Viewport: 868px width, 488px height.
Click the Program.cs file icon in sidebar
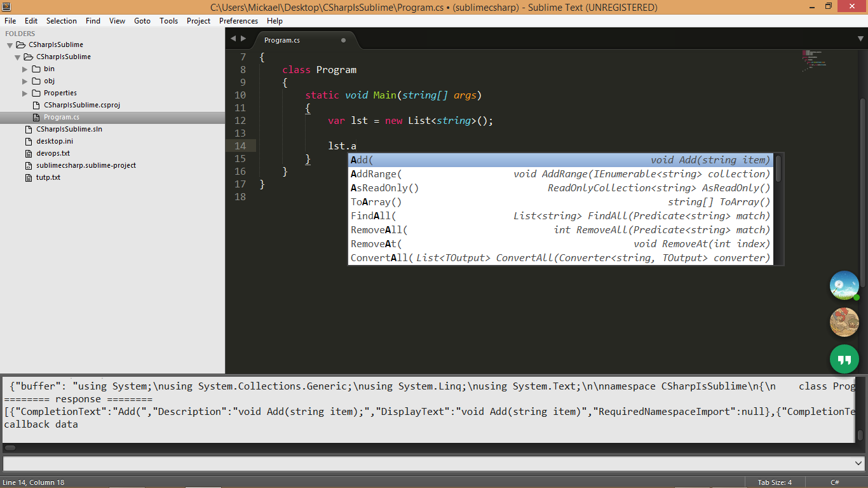36,117
